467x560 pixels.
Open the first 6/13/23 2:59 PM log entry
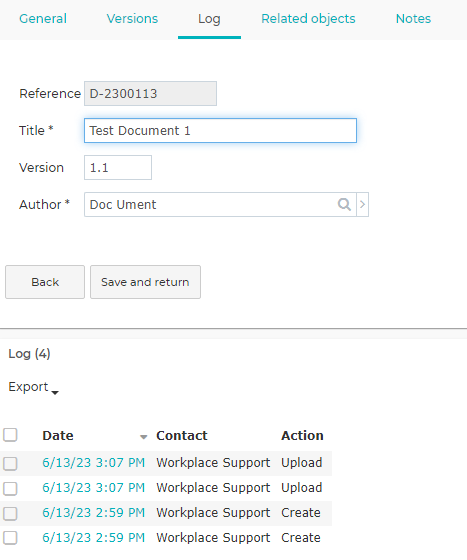pyautogui.click(x=94, y=513)
